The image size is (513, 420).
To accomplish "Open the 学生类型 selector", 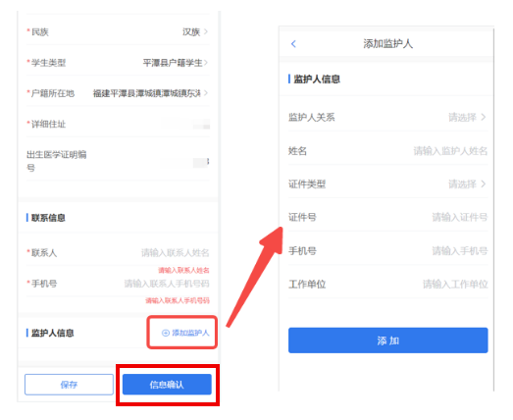I will click(118, 62).
